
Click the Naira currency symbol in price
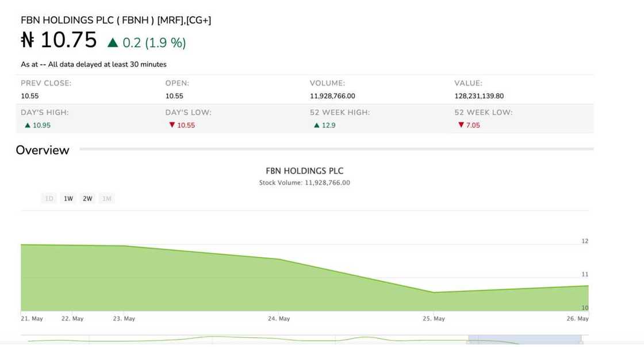[28, 40]
